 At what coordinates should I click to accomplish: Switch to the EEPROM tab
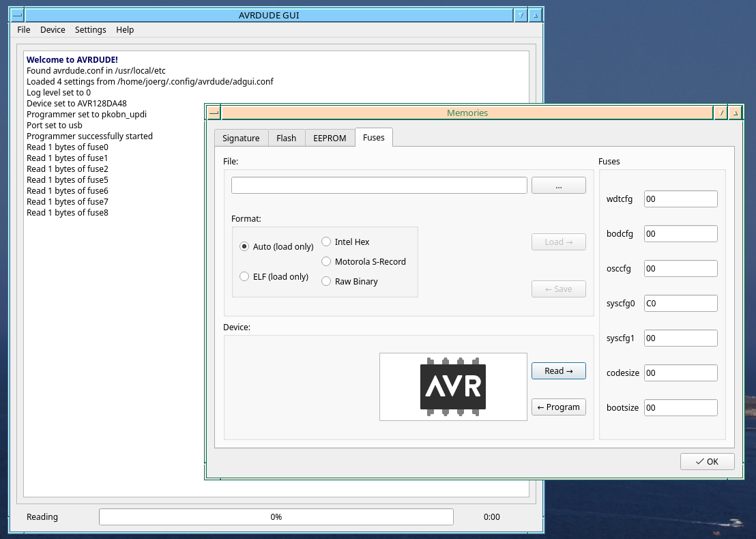[x=330, y=138]
